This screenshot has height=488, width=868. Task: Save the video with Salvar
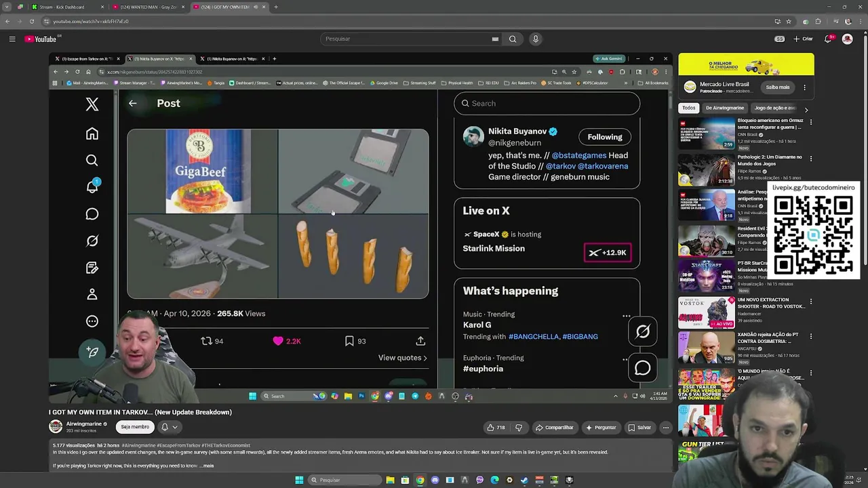coord(639,428)
